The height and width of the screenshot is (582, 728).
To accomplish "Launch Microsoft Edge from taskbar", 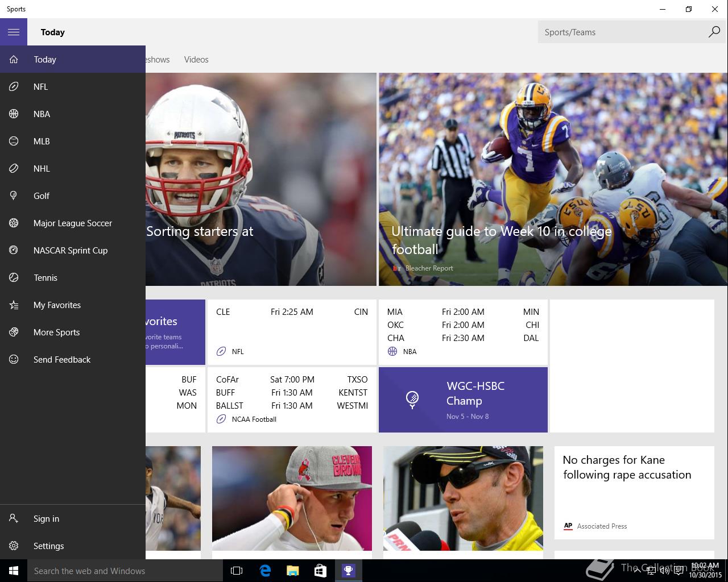I will coord(264,571).
